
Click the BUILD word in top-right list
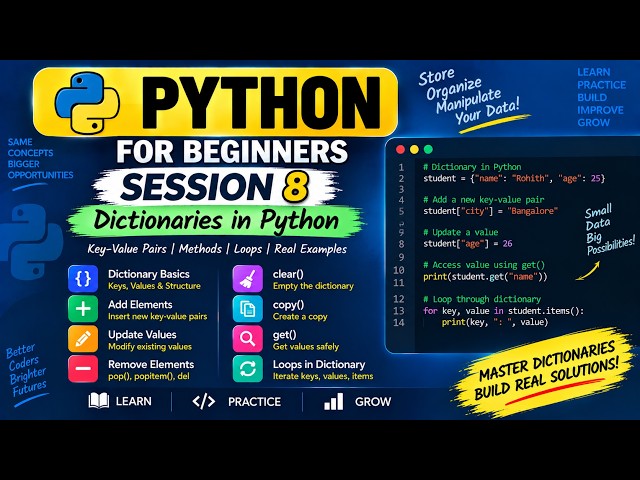[x=592, y=98]
